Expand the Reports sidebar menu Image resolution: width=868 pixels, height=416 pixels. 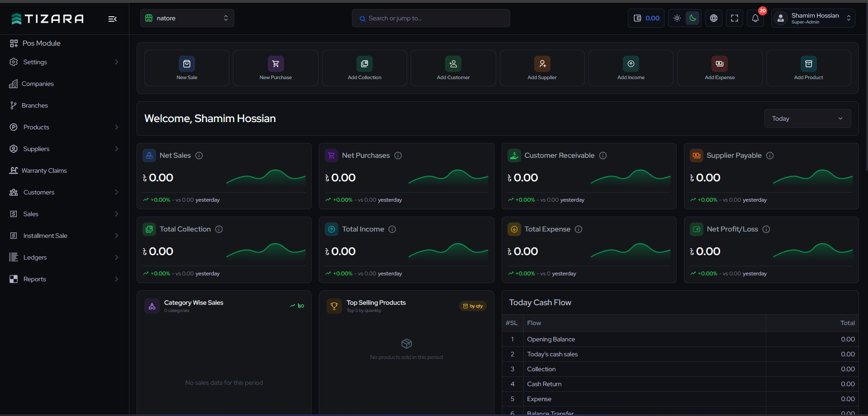pos(64,279)
